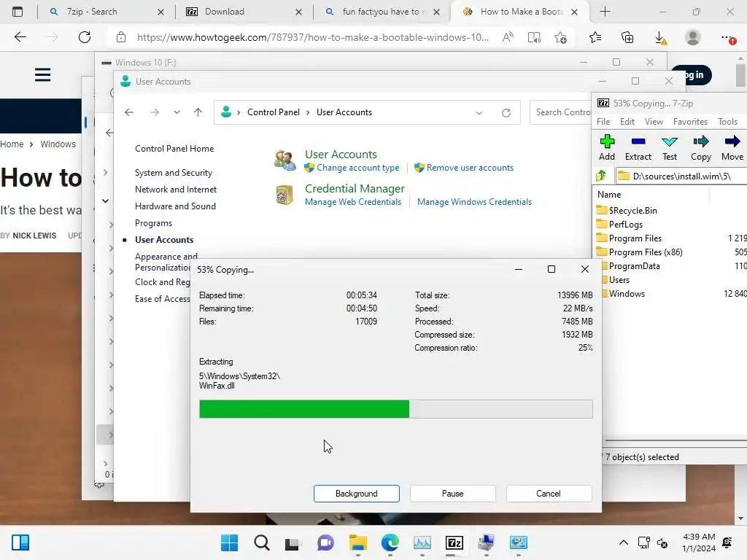The width and height of the screenshot is (747, 560).
Task: Cancel the copying operation
Action: tap(549, 494)
